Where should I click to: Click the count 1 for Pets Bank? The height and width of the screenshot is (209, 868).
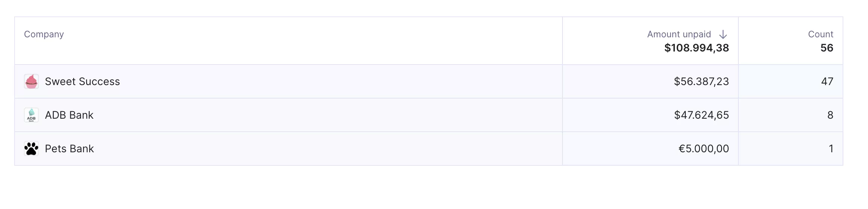831,149
